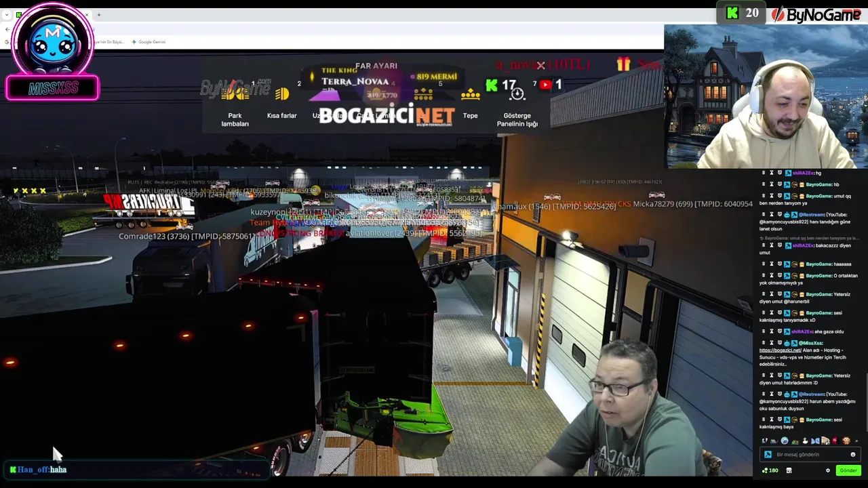
Task: Insert the blue round face emote
Action: coord(785,441)
